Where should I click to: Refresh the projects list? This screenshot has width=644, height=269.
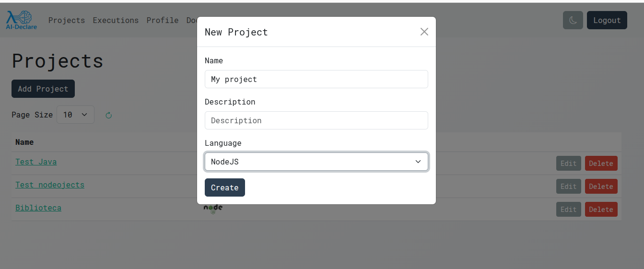tap(109, 115)
